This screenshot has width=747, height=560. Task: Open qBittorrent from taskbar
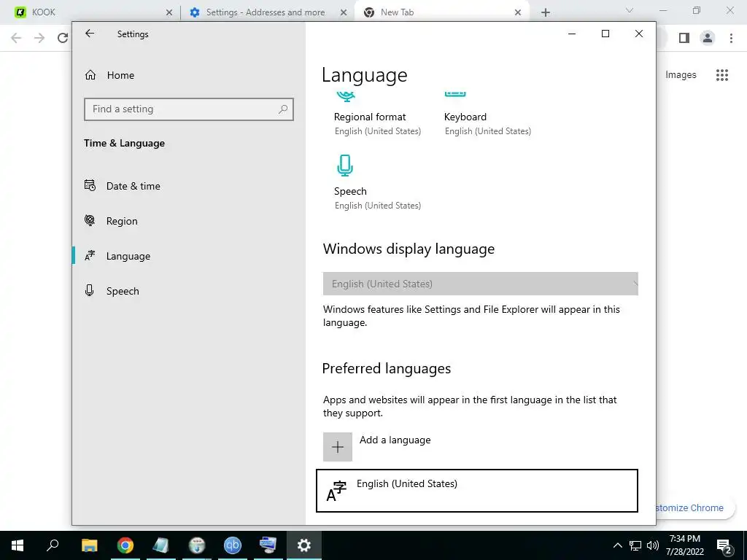(233, 545)
